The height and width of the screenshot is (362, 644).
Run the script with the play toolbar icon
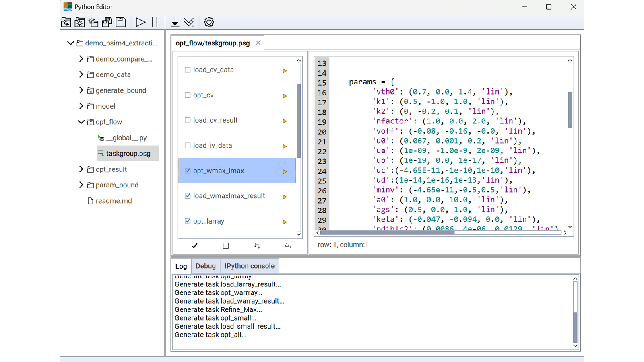coord(140,22)
